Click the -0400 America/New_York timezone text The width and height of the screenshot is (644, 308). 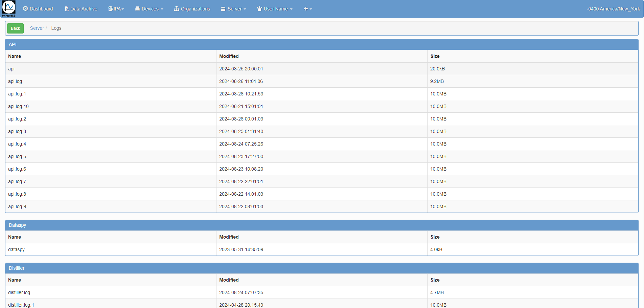[613, 9]
